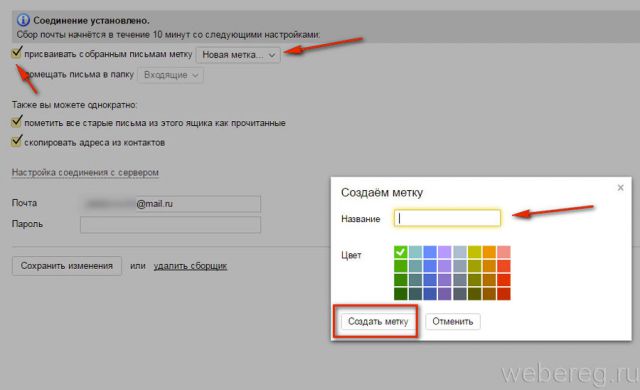Click the Пароль password field
Viewport: 640px width, 390px height.
(x=171, y=224)
